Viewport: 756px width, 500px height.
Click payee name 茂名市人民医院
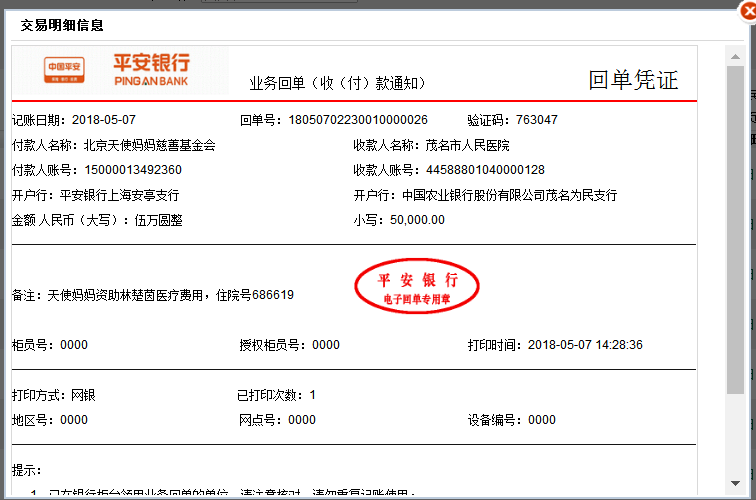tap(467, 145)
